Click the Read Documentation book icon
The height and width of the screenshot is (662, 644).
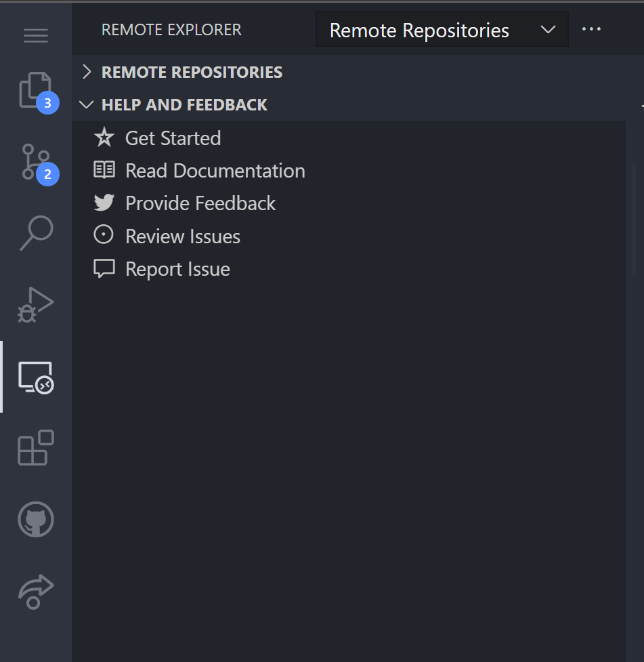click(104, 170)
